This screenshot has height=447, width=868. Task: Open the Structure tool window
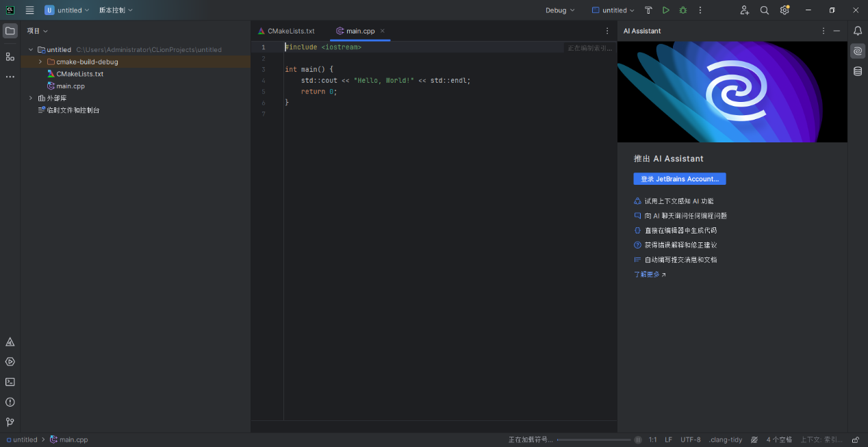coord(10,56)
